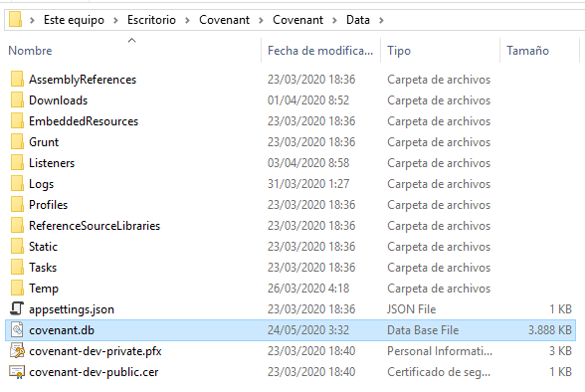Screen dimensions: 585x392
Task: Click the covenant-dev-public.cer certificate icon
Action: point(17,371)
